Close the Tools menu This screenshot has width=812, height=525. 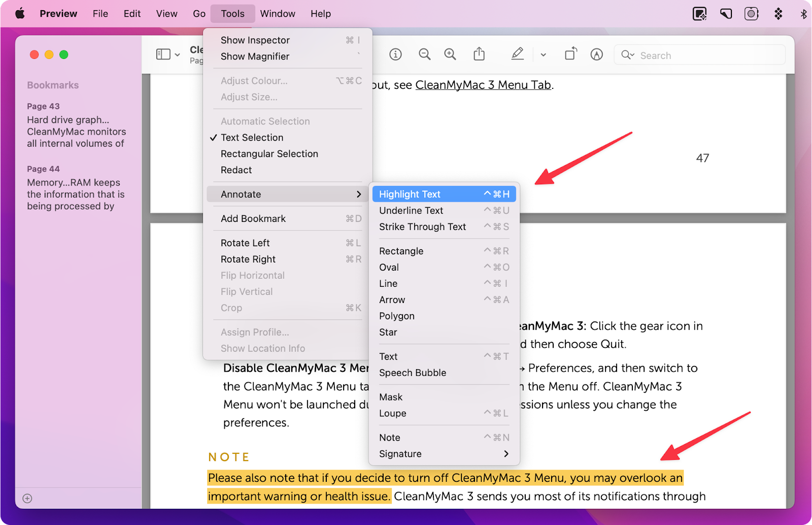[232, 14]
